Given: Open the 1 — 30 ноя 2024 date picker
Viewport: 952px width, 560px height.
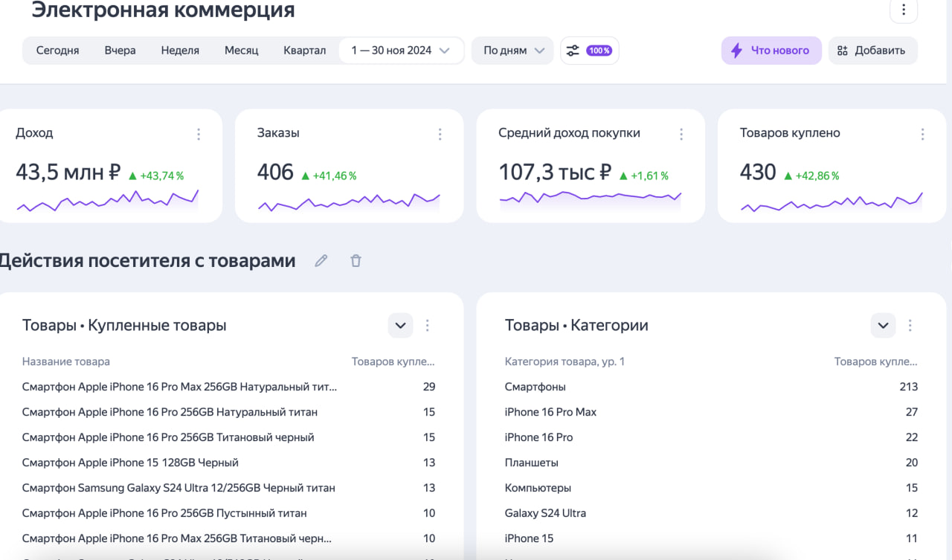Looking at the screenshot, I should 401,50.
